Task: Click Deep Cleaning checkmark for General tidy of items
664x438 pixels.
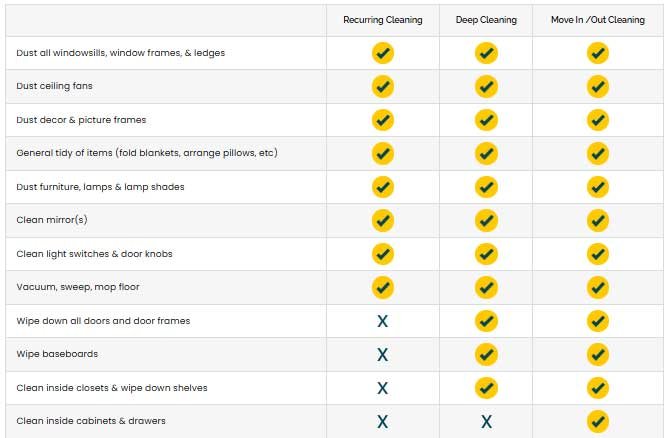Action: click(486, 153)
